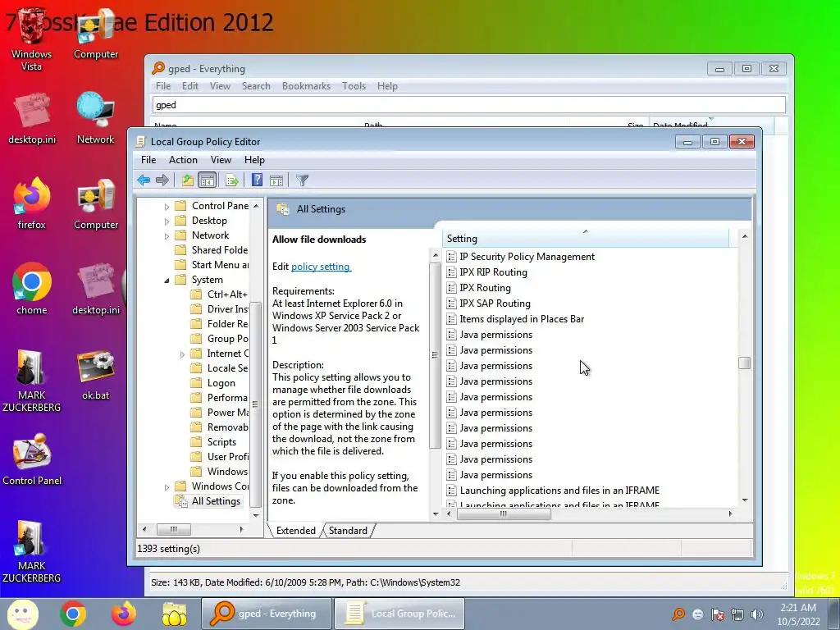
Task: Click the Forward arrow in the toolbar
Action: [x=162, y=180]
